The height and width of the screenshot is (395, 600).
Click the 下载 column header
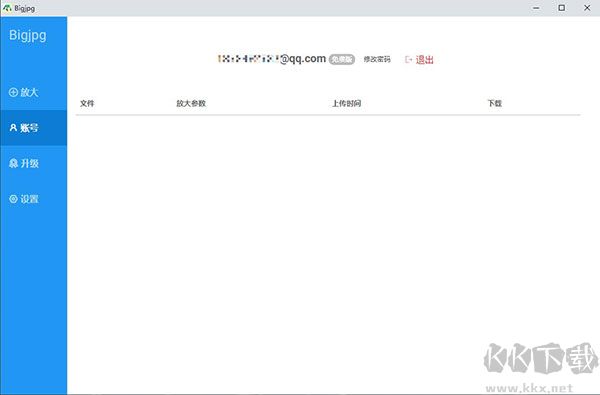click(x=494, y=103)
